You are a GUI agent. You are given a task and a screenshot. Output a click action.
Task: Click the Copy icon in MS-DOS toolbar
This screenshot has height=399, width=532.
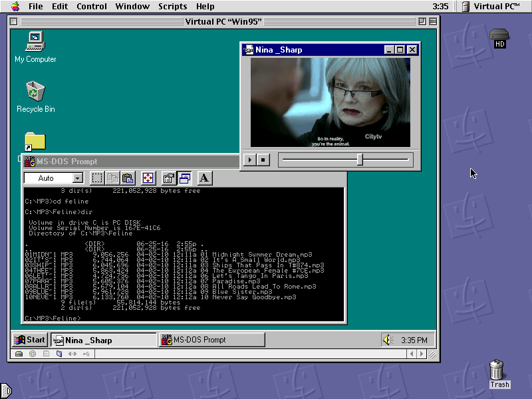112,178
